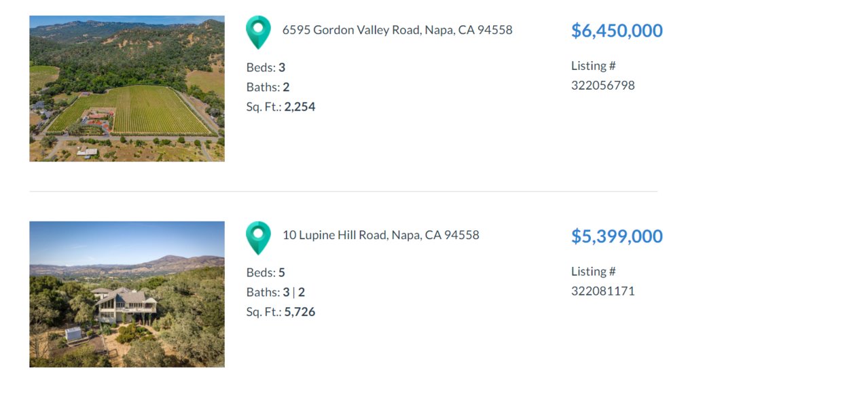Click map pin icon for Lupine Hill Road
868x394 pixels.
tap(258, 238)
